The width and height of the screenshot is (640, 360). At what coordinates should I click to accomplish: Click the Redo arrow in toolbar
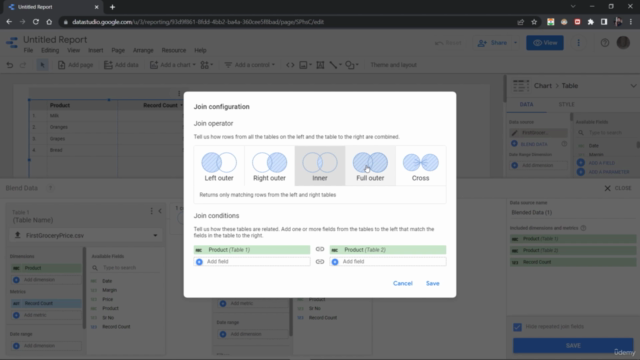pos(23,65)
